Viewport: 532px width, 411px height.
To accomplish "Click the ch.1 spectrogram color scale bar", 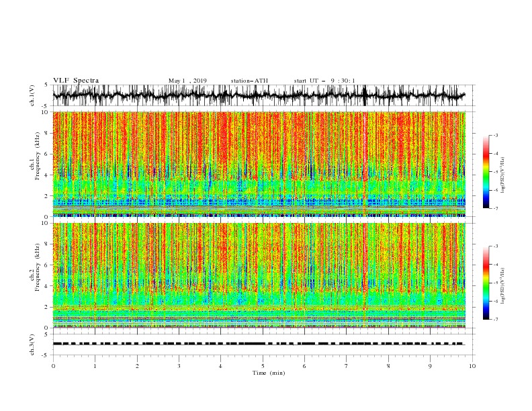I will point(486,172).
